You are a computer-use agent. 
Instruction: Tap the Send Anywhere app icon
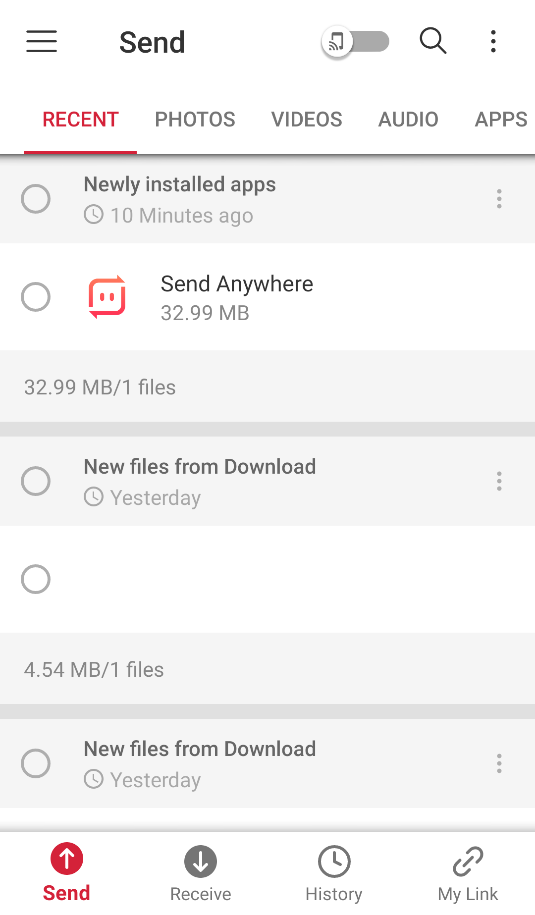coord(107,297)
